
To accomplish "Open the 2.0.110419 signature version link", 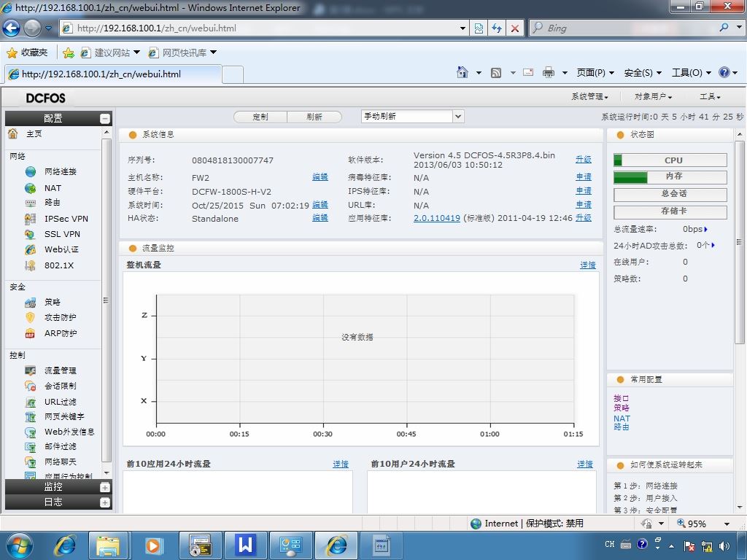I will (436, 218).
